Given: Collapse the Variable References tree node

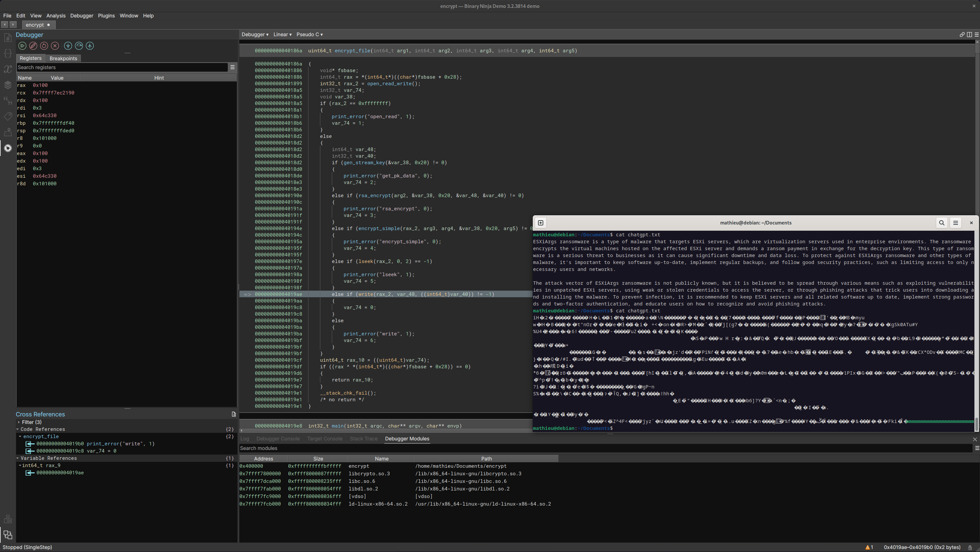Looking at the screenshot, I should tap(17, 458).
